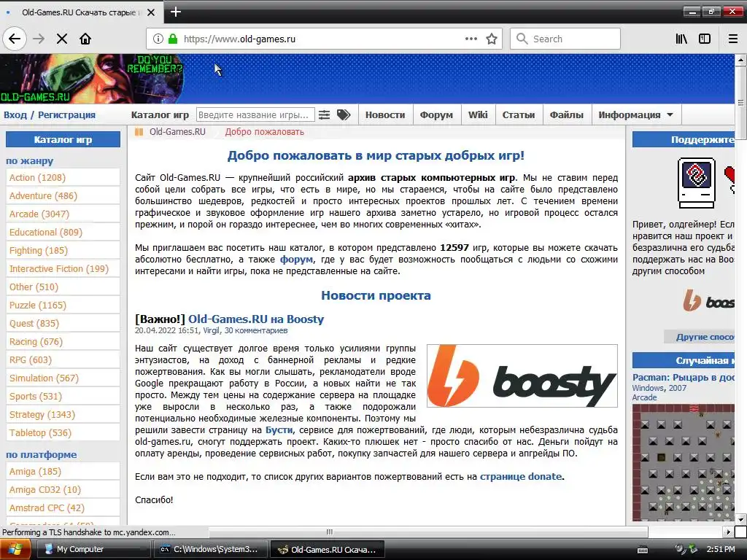Open the Бусти link in article
This screenshot has width=747, height=560.
tap(279, 430)
